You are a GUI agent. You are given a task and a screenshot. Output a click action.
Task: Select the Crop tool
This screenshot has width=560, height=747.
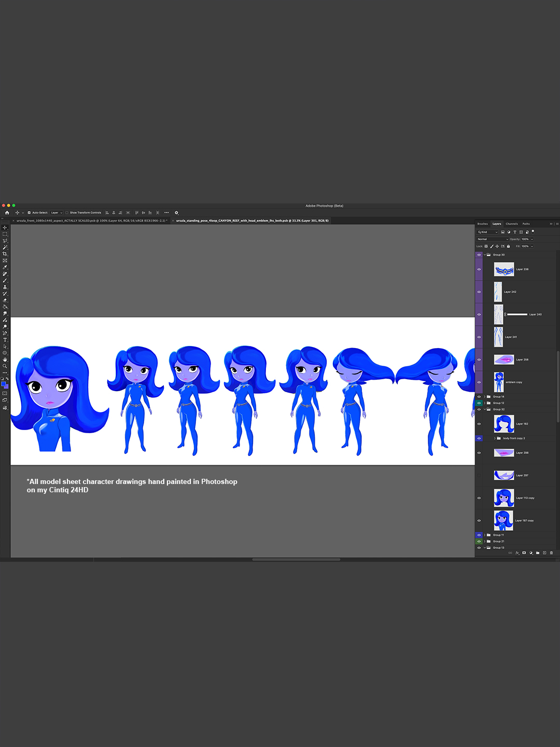pyautogui.click(x=5, y=254)
